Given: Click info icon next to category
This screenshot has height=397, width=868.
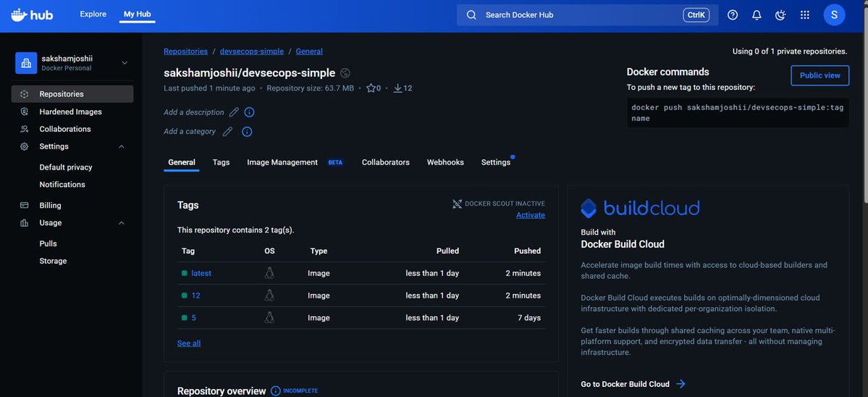Looking at the screenshot, I should [x=248, y=132].
